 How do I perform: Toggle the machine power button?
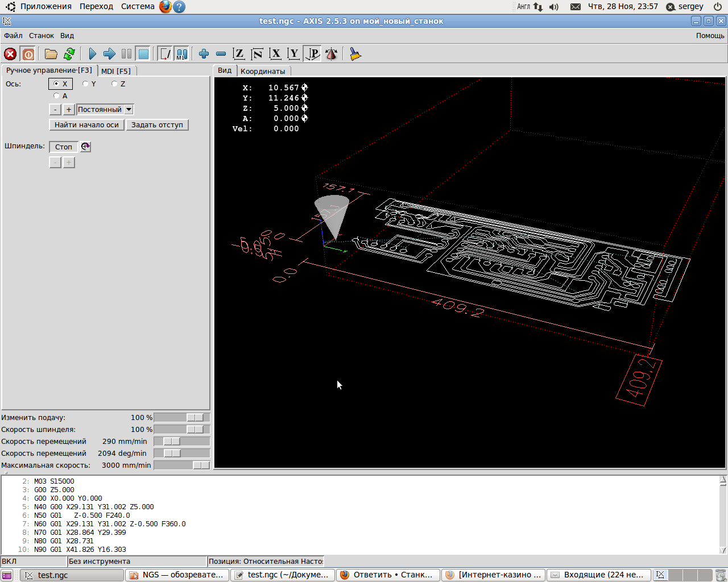[28, 54]
